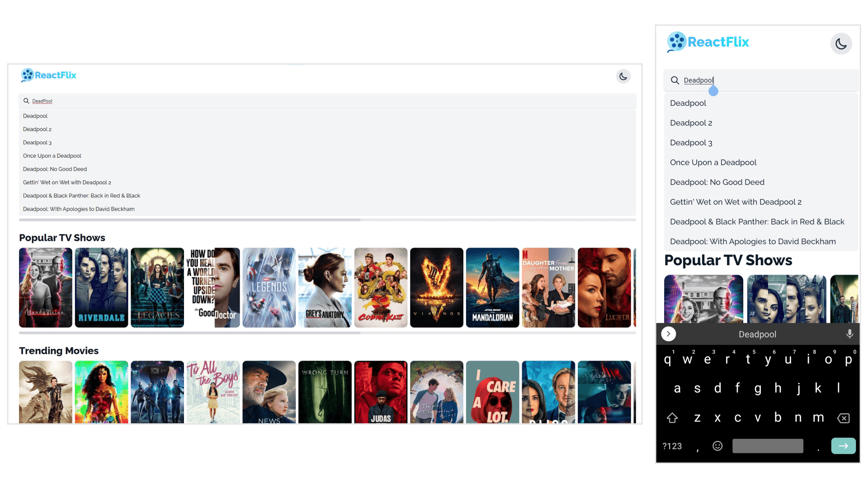
Task: Open the Riverdale poster in desktop view
Action: (102, 287)
